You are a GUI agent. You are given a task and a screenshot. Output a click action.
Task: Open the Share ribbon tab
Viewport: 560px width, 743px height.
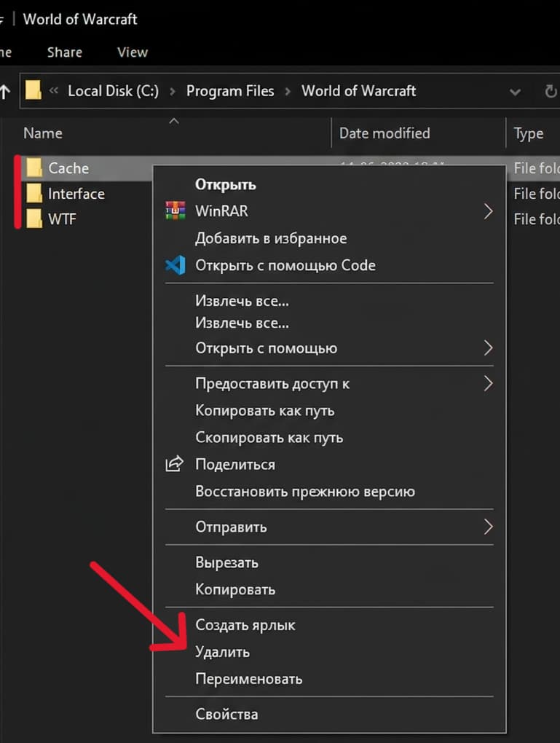coord(64,52)
